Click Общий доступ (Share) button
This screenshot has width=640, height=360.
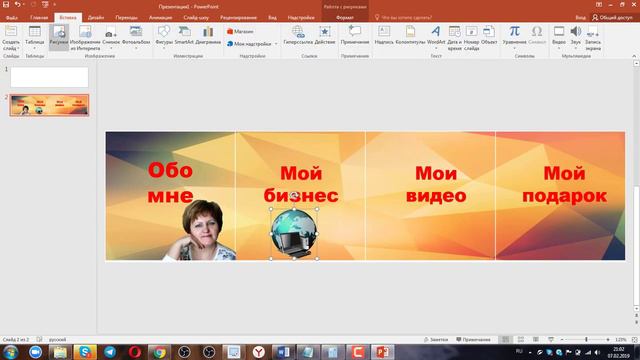[x=612, y=18]
